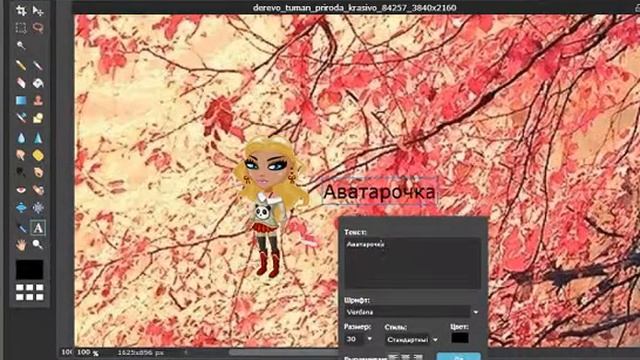Select the Pinch tool

(x=38, y=207)
